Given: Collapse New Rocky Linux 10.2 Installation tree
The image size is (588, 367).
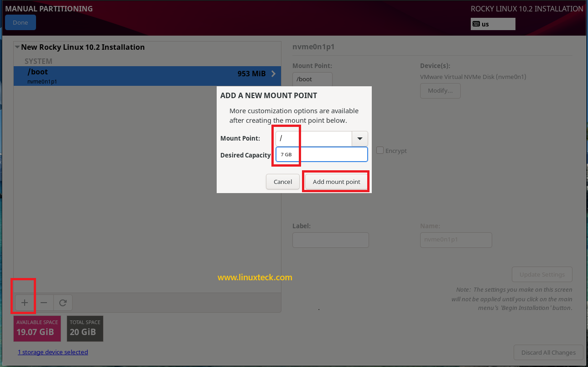Looking at the screenshot, I should [x=17, y=47].
